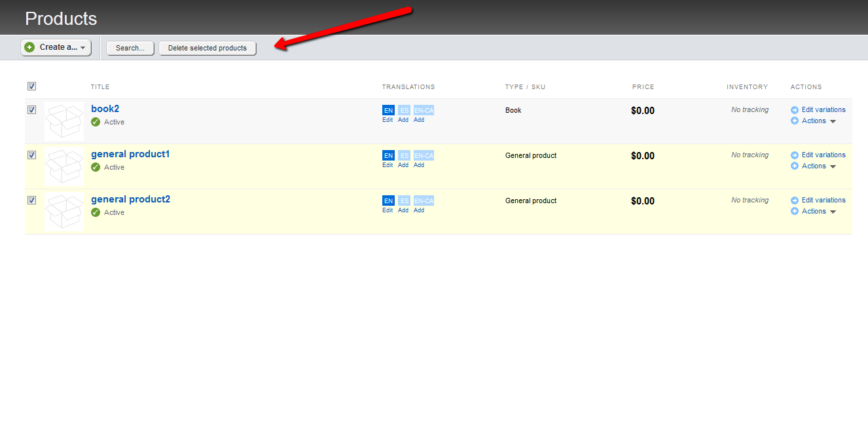Deselect the general product2 checkbox

click(x=31, y=200)
